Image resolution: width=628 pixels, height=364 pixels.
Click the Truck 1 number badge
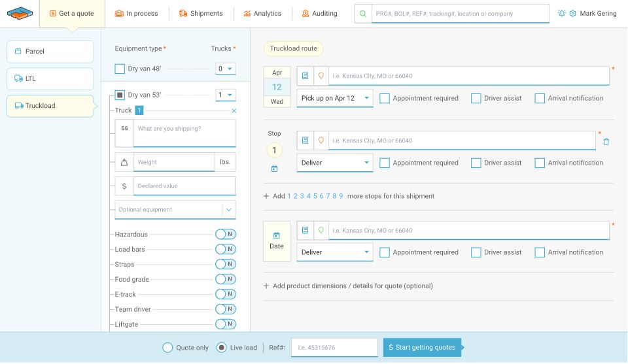coord(139,110)
